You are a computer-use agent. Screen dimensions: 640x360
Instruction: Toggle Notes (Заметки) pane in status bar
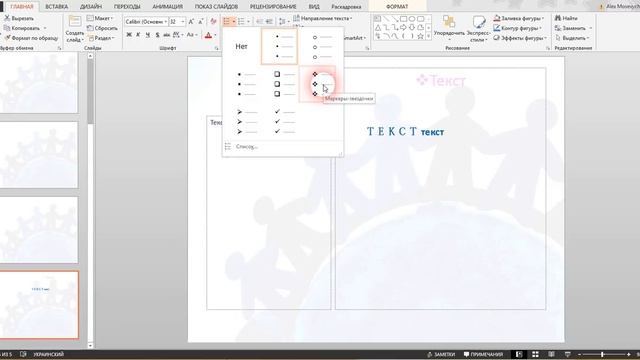coord(441,354)
